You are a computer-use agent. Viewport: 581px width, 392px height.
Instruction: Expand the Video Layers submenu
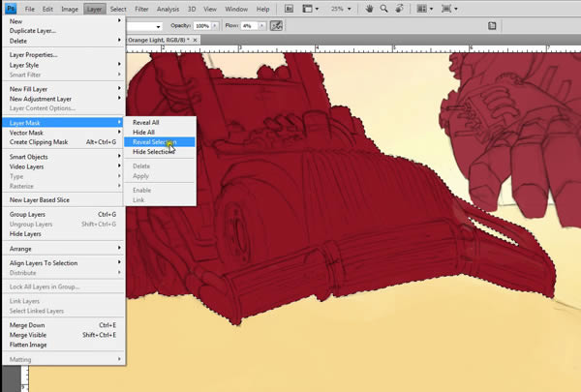click(64, 166)
